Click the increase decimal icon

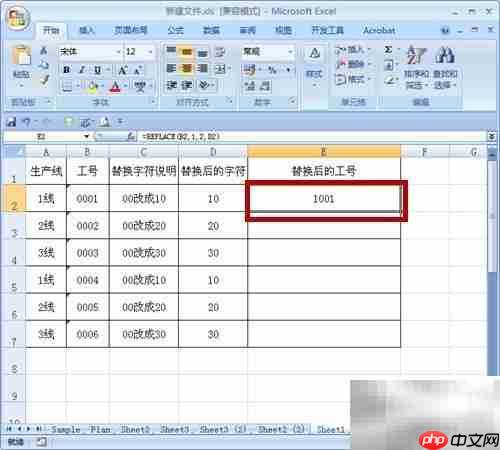(x=249, y=86)
